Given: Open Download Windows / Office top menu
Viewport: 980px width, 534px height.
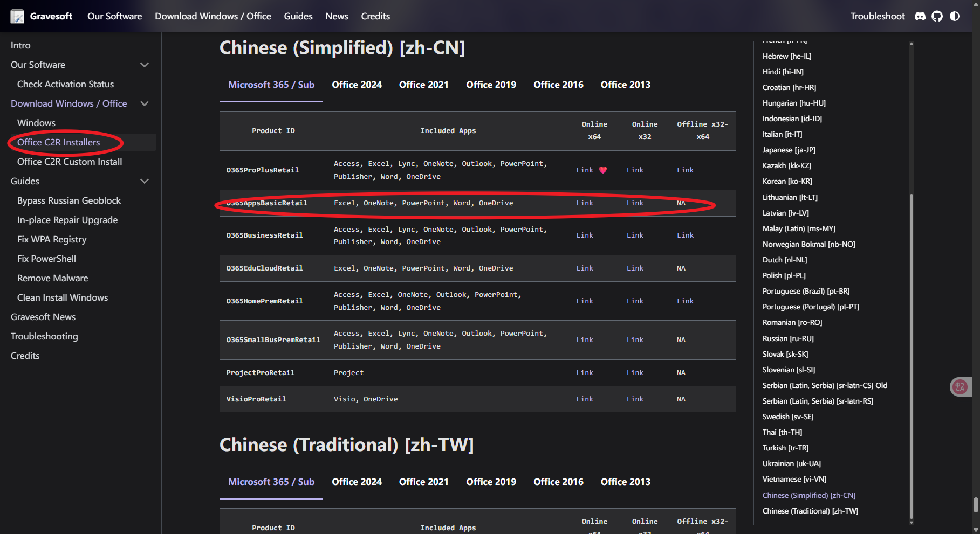Looking at the screenshot, I should 213,16.
